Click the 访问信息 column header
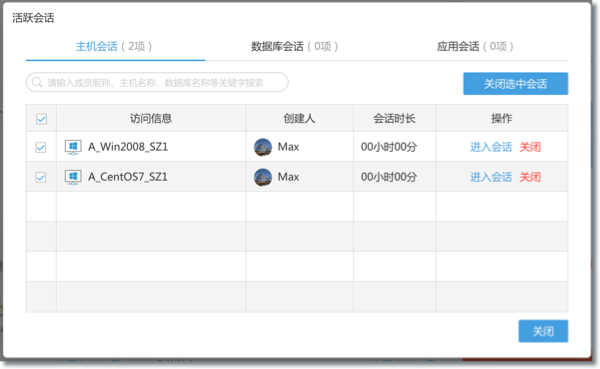The height and width of the screenshot is (369, 600). coord(151,119)
